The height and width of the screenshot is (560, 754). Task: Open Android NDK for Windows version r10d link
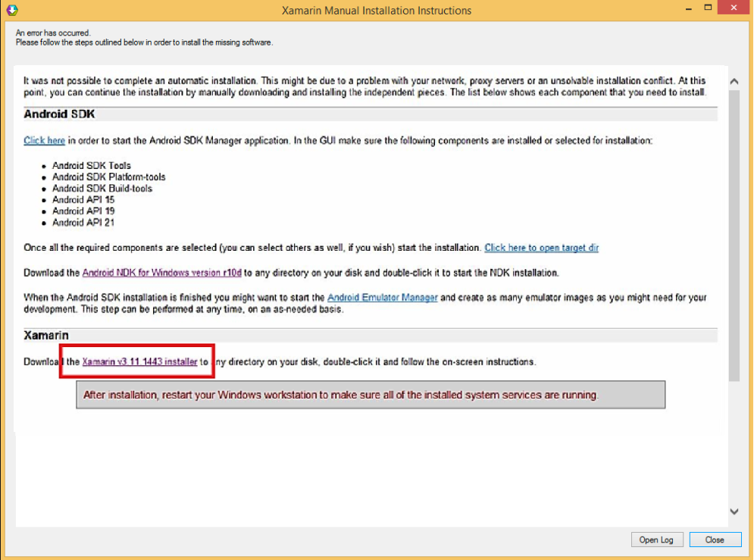pyautogui.click(x=162, y=273)
